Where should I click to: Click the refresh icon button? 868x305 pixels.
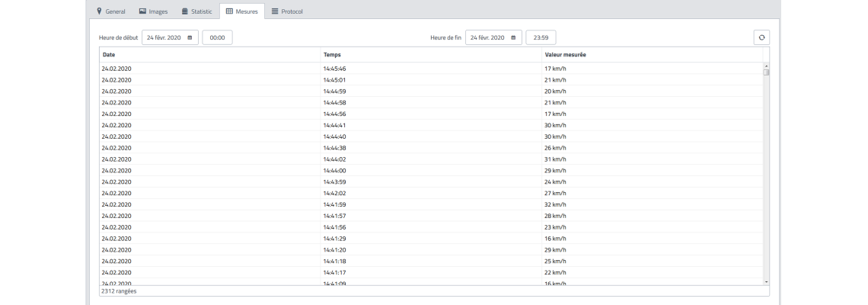[x=761, y=37]
